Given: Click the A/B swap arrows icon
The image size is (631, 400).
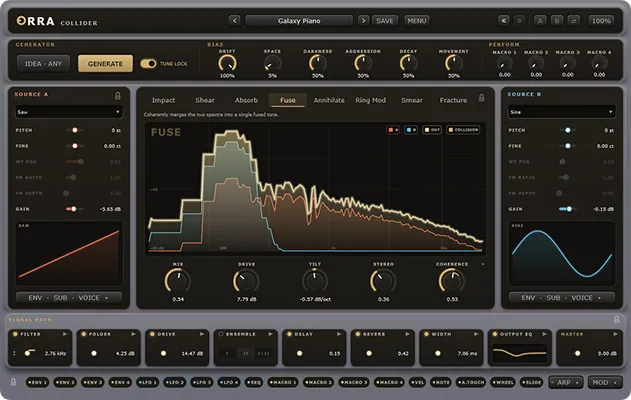Looking at the screenshot, I should (574, 21).
